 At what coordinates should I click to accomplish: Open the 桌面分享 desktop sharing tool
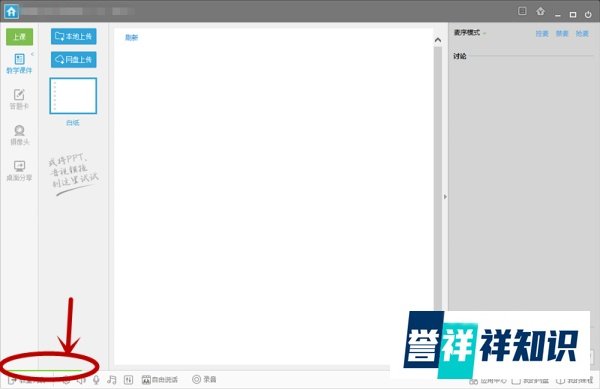point(19,171)
